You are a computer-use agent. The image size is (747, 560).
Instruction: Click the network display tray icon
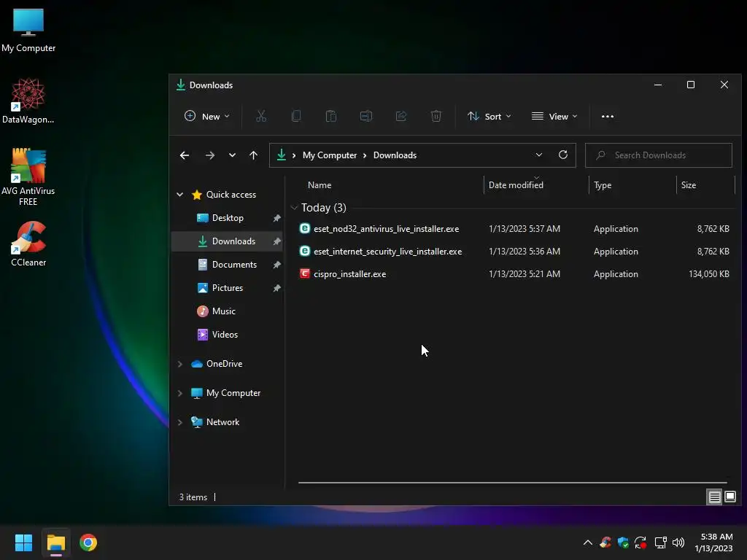660,542
